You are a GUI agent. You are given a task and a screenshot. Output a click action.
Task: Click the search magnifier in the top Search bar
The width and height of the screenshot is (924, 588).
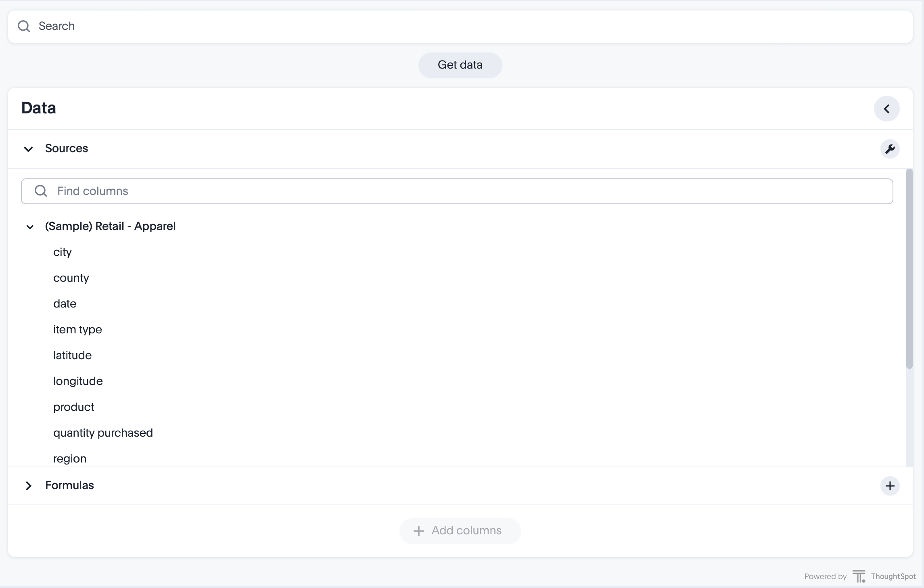[23, 26]
